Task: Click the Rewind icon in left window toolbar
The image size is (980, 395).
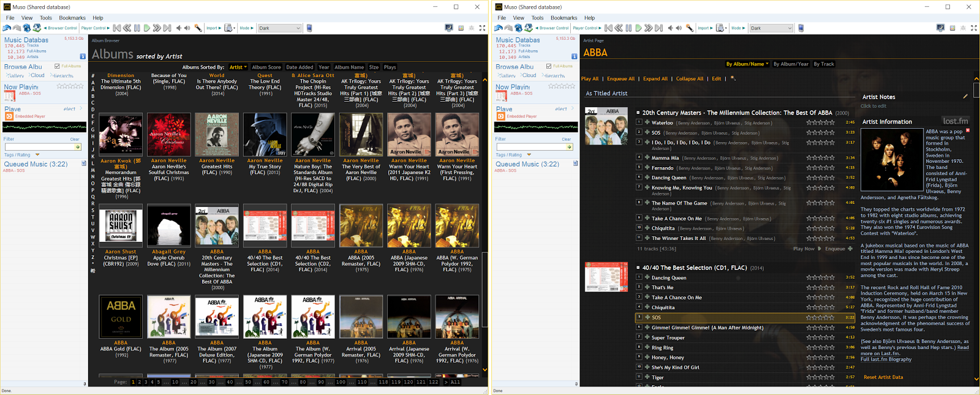Action: [x=127, y=28]
